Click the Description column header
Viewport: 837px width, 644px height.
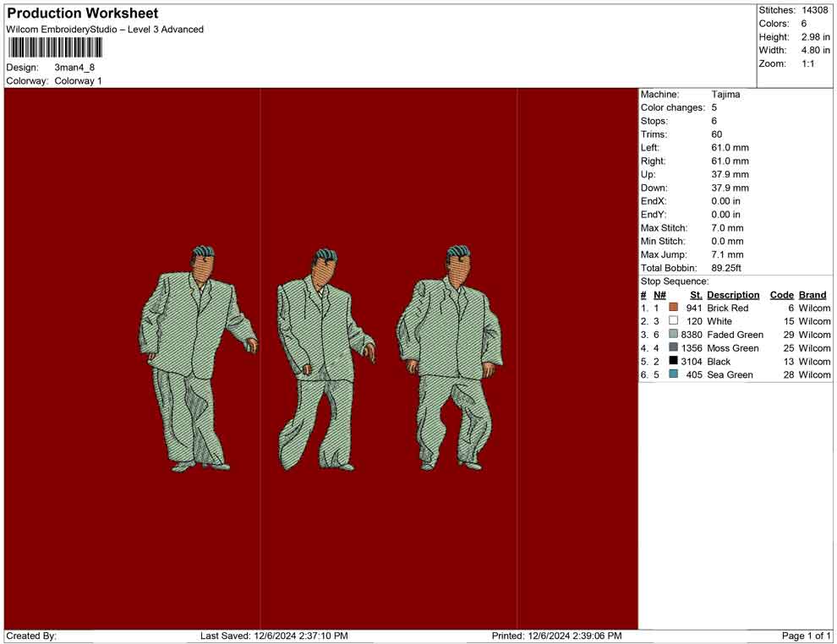pos(733,295)
